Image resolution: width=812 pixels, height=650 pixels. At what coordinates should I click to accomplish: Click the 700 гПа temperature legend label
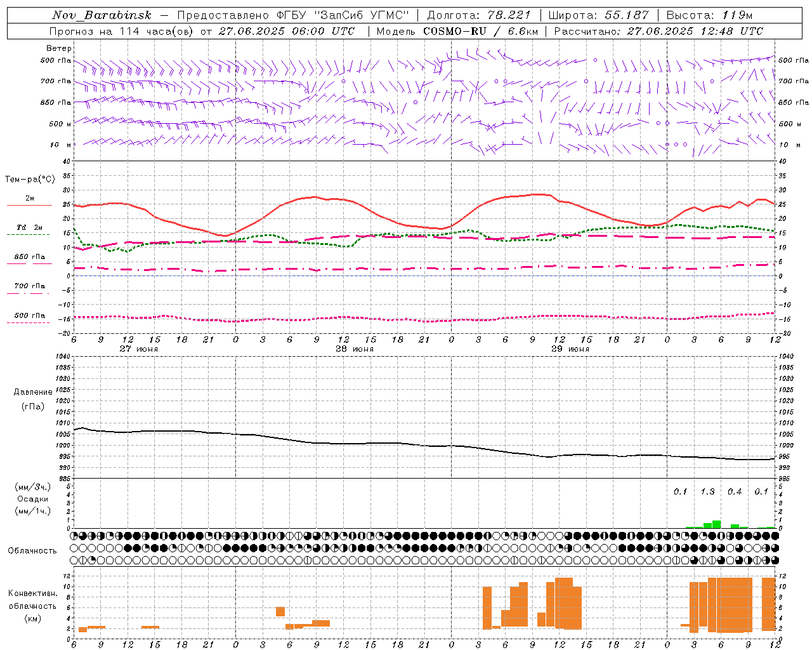tap(30, 286)
